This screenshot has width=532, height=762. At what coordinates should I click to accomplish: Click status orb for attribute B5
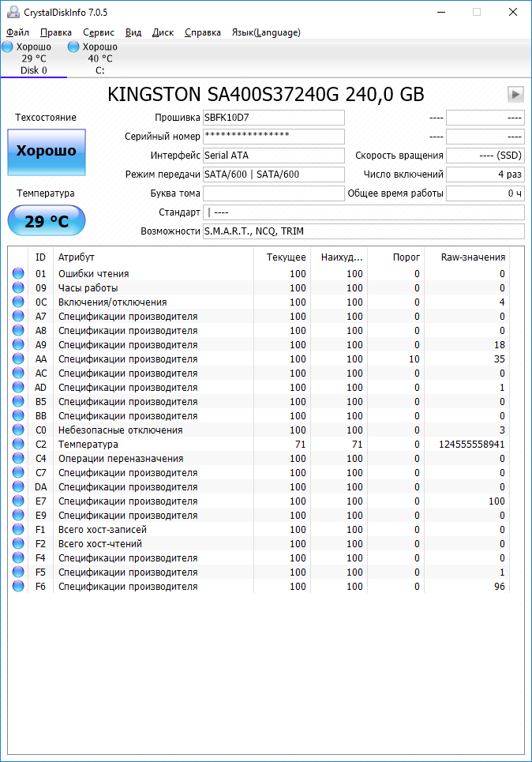click(18, 401)
